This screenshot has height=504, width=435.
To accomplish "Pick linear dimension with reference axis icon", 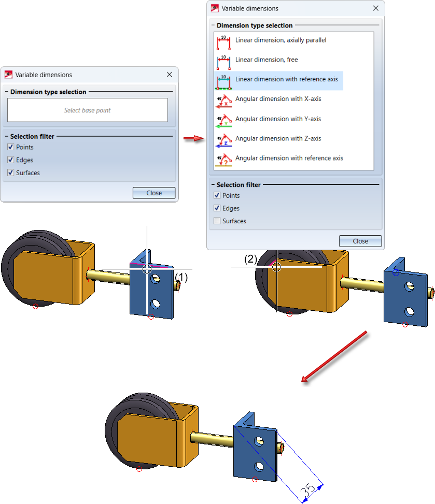I will click(223, 82).
